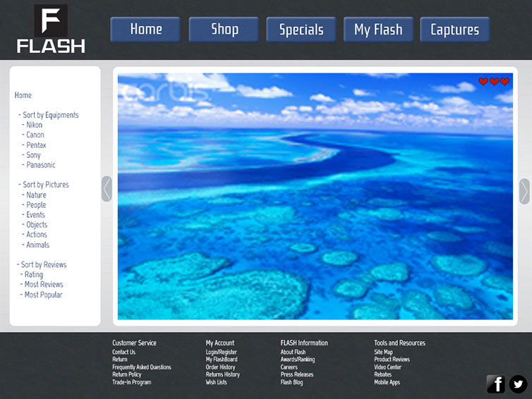This screenshot has height=399, width=532.
Task: Click the Login/Register footer link
Action: (x=222, y=352)
